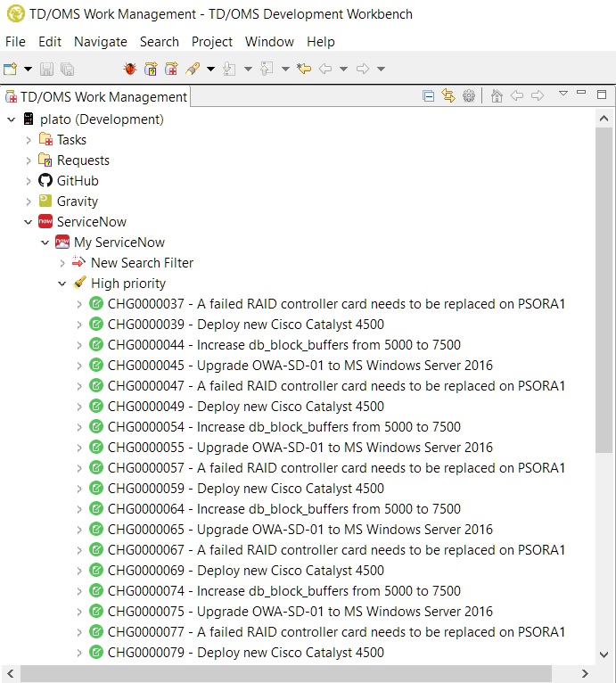
Task: Open the view menu dropdown triangle
Action: click(563, 94)
